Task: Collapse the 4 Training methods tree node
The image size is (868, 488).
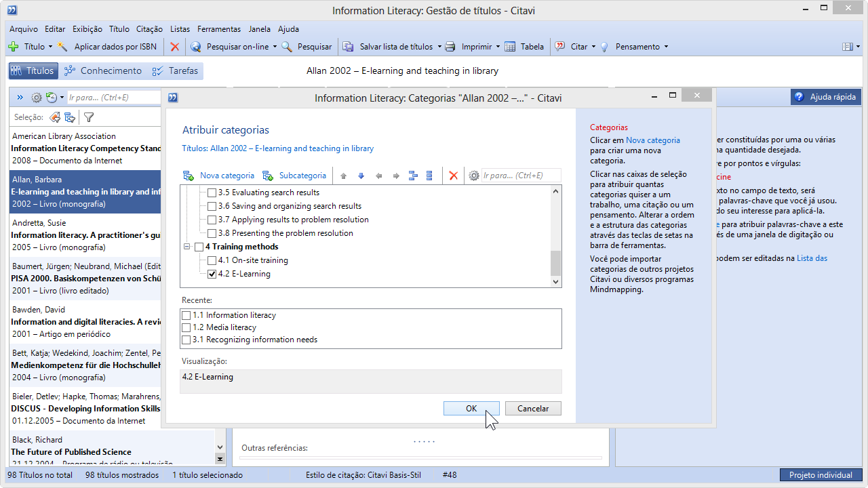Action: pos(186,247)
